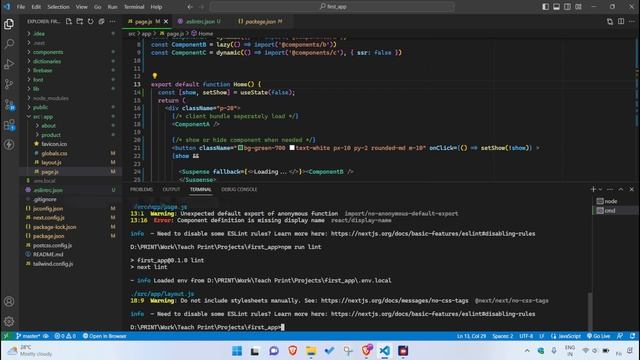Create a new file in Explorer

69,21
